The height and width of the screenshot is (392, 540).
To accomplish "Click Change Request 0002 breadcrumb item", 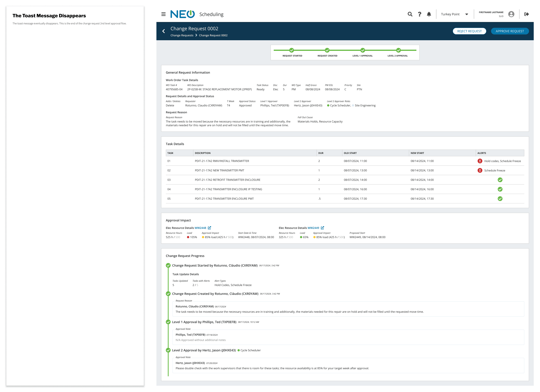I will click(x=213, y=36).
